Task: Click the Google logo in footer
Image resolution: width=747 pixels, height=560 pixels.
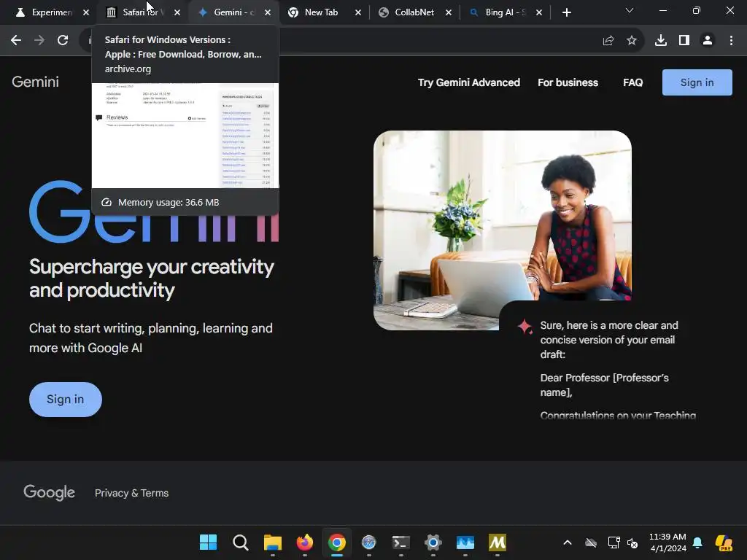Action: click(x=49, y=492)
